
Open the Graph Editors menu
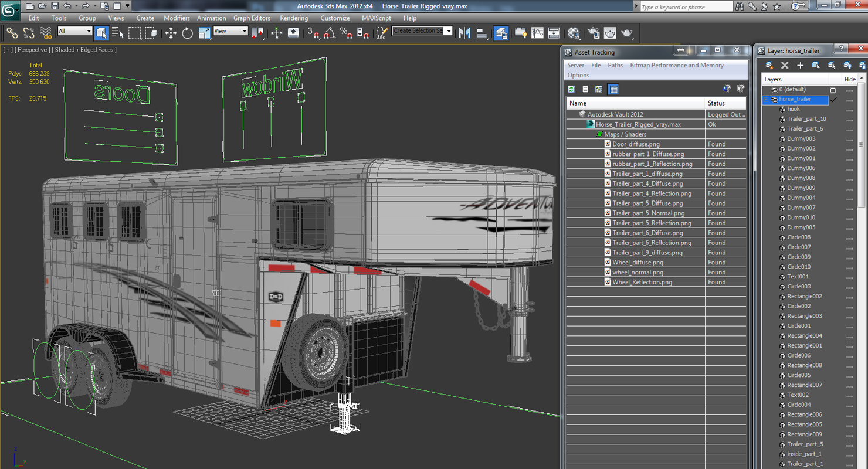[252, 18]
